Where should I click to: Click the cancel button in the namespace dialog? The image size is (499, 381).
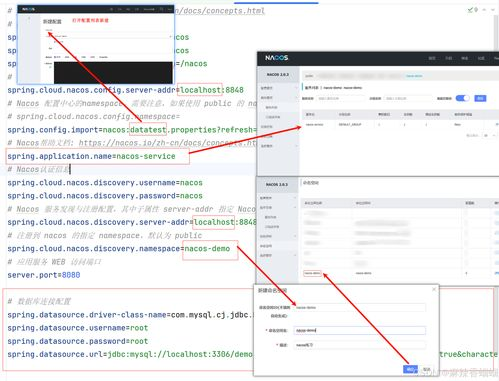426,369
